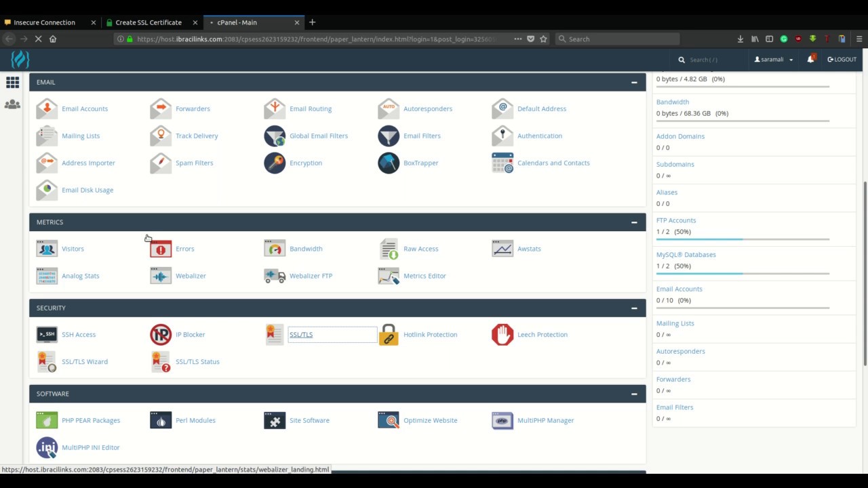
Task: Open the Autoresponders icon
Action: click(389, 108)
